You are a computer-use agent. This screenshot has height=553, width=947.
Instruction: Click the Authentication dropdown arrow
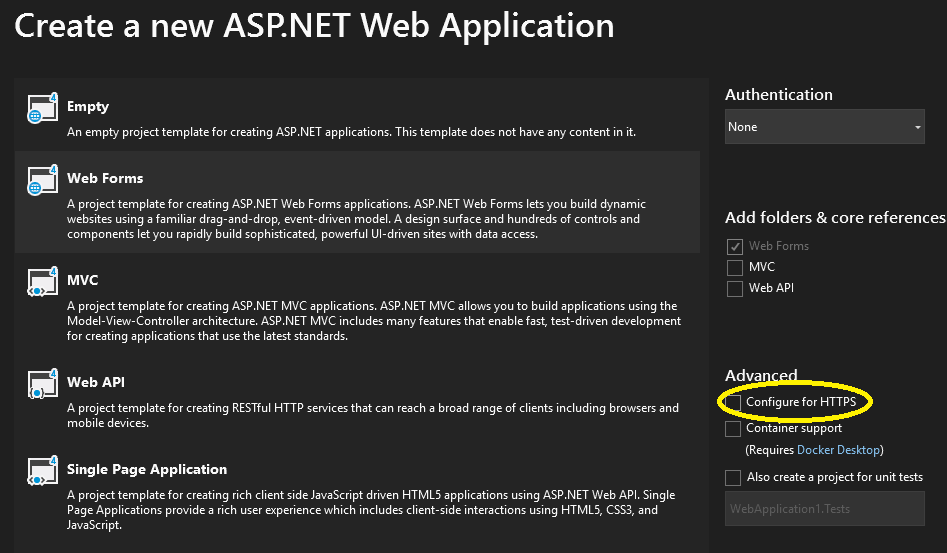pos(917,128)
